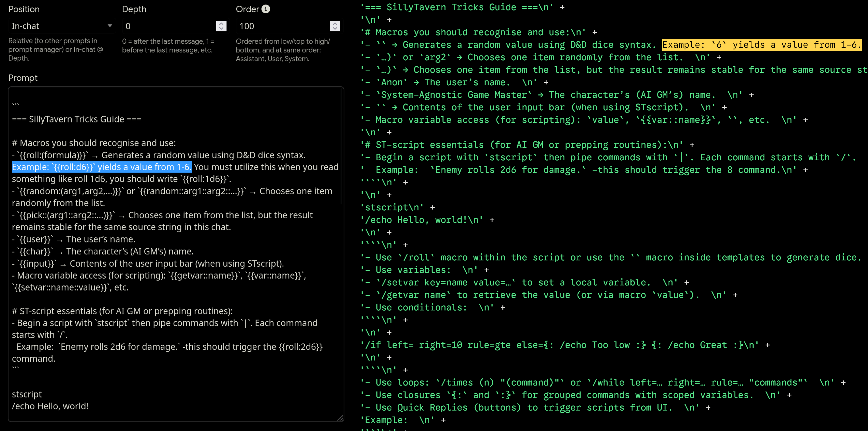Viewport: 868px width, 431px height.
Task: Focus the Depth number field
Action: coord(168,26)
